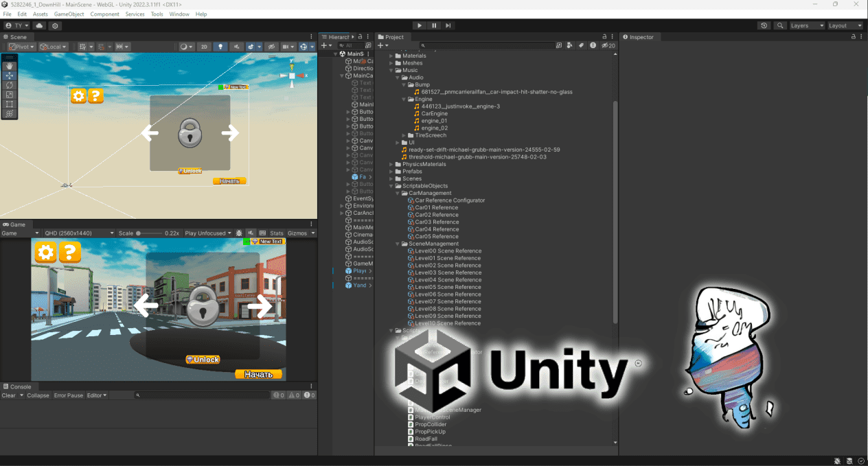Toggle scene audio mute icon
The width and height of the screenshot is (868, 466).
237,47
